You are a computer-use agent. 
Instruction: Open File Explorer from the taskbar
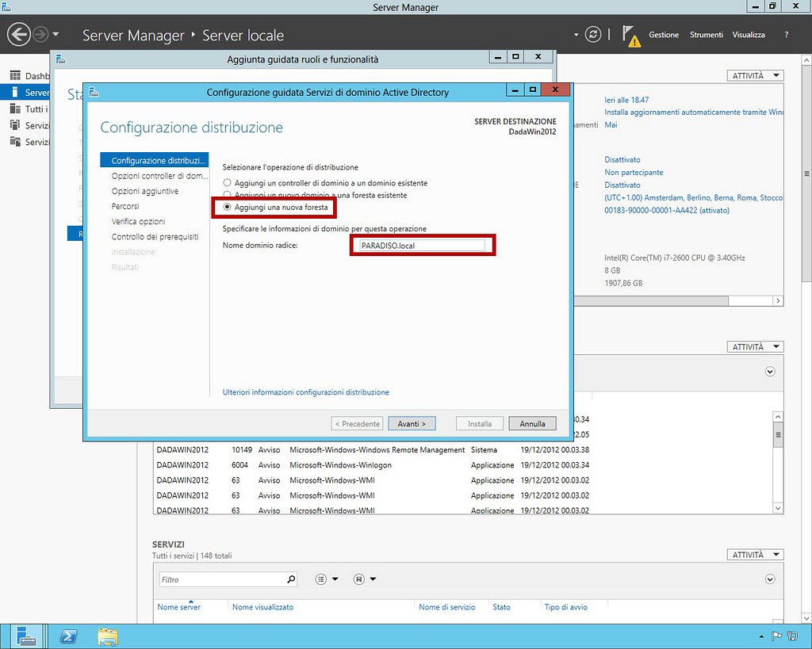click(108, 636)
